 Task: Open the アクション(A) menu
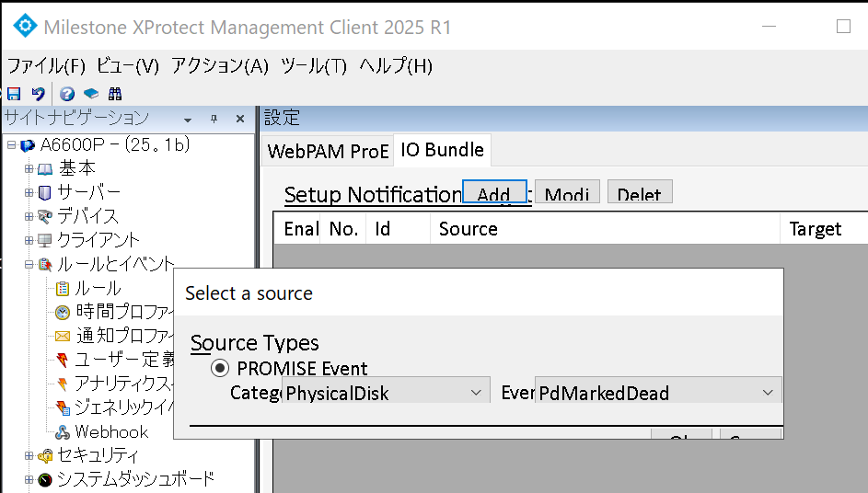[x=220, y=66]
